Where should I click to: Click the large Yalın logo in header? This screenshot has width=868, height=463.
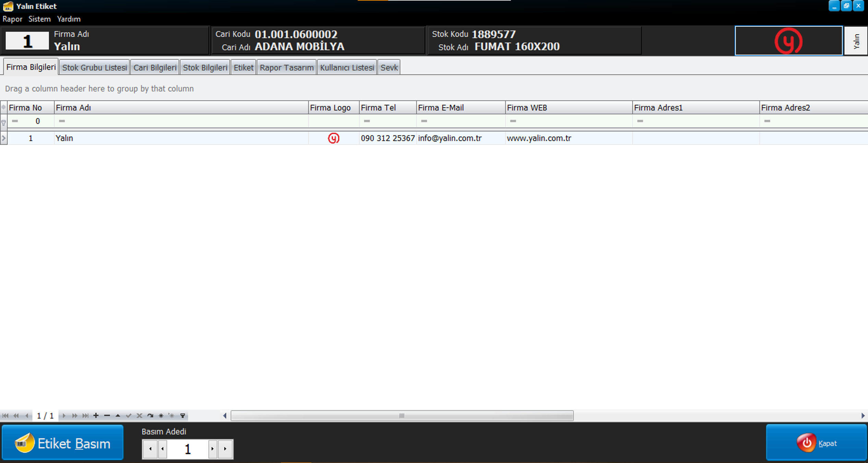click(x=788, y=41)
